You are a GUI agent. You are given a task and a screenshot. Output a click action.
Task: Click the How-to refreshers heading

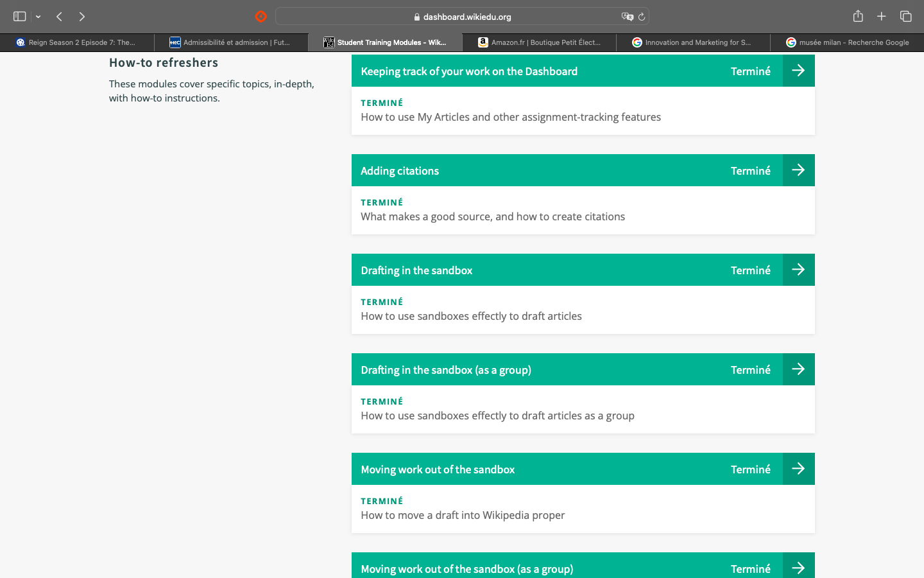point(164,62)
